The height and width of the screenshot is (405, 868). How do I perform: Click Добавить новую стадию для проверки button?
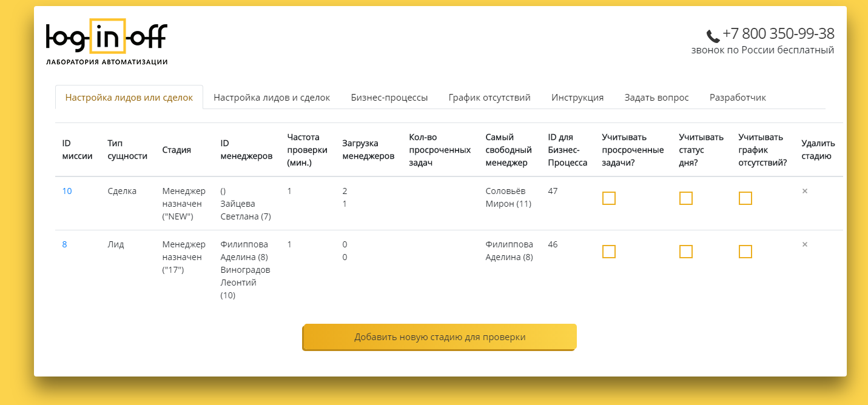coord(440,337)
